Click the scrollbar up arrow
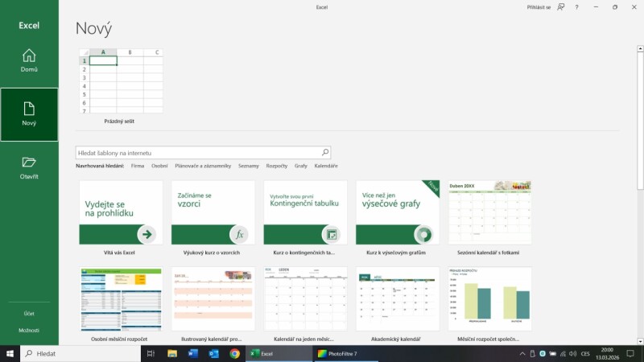This screenshot has height=362, width=644. click(640, 48)
